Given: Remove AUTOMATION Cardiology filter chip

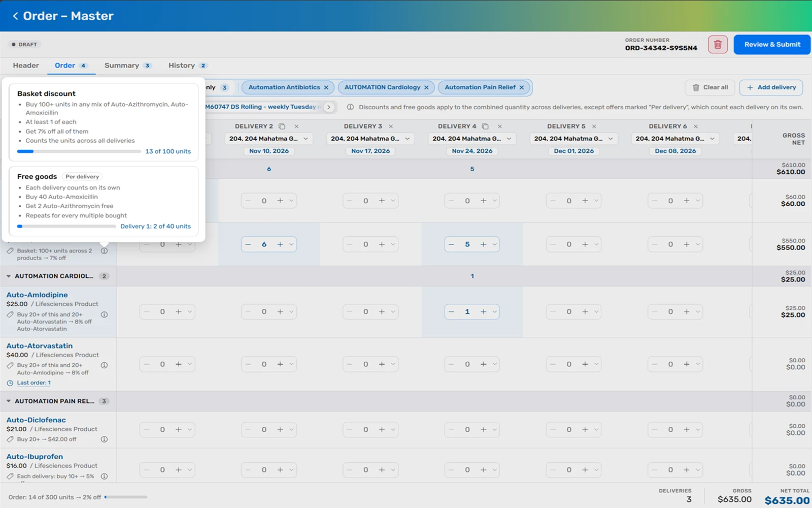Looking at the screenshot, I should (x=426, y=87).
